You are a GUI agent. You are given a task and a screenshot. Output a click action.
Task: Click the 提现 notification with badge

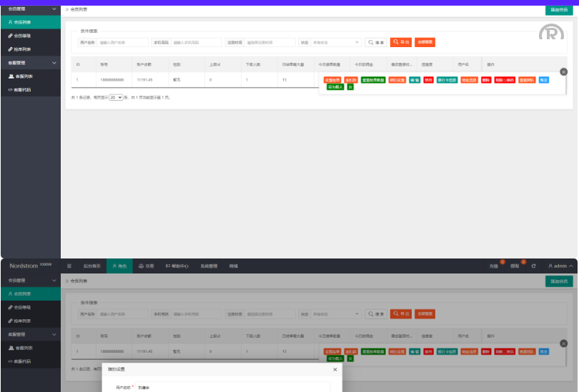(x=515, y=266)
